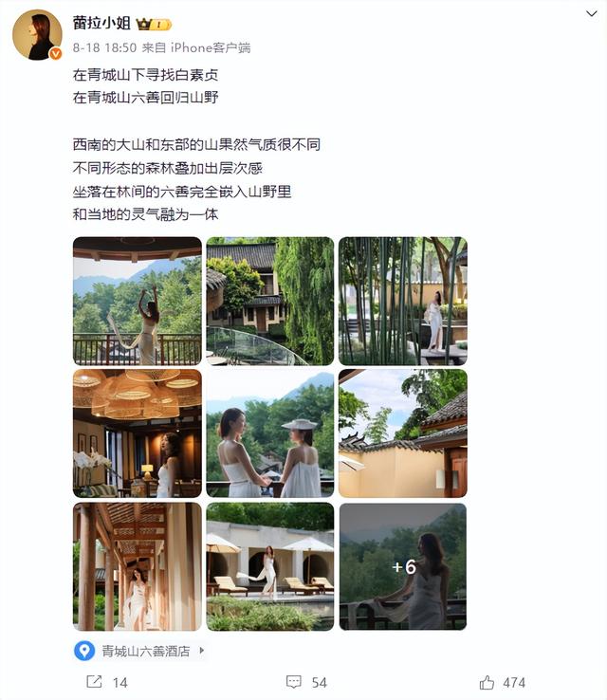Image resolution: width=607 pixels, height=700 pixels.
Task: View the bamboo grove photo
Action: click(403, 301)
